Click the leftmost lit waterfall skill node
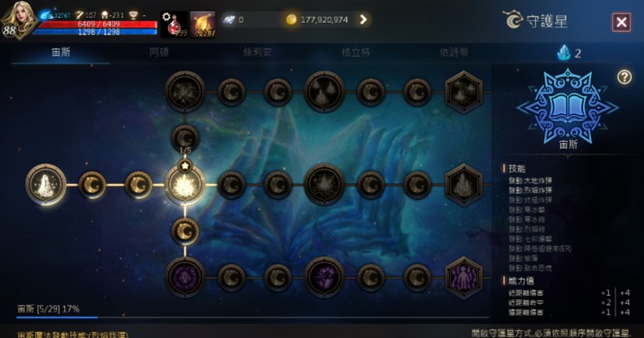This screenshot has width=644, height=338. click(46, 184)
